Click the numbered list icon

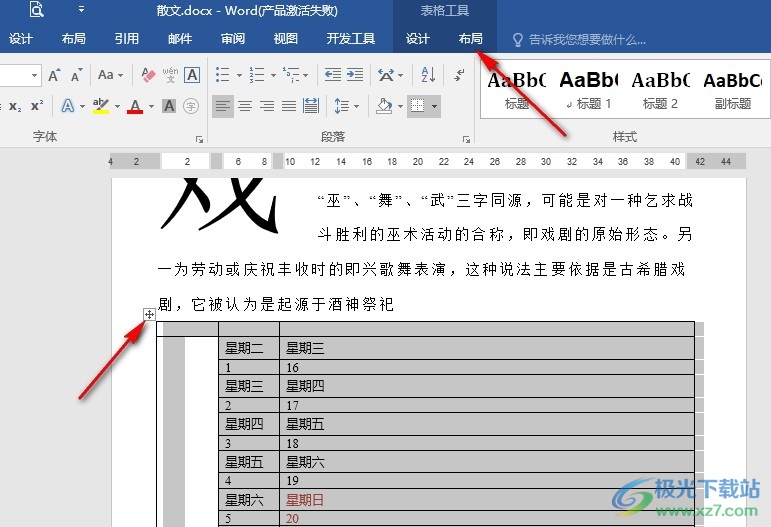pyautogui.click(x=257, y=75)
